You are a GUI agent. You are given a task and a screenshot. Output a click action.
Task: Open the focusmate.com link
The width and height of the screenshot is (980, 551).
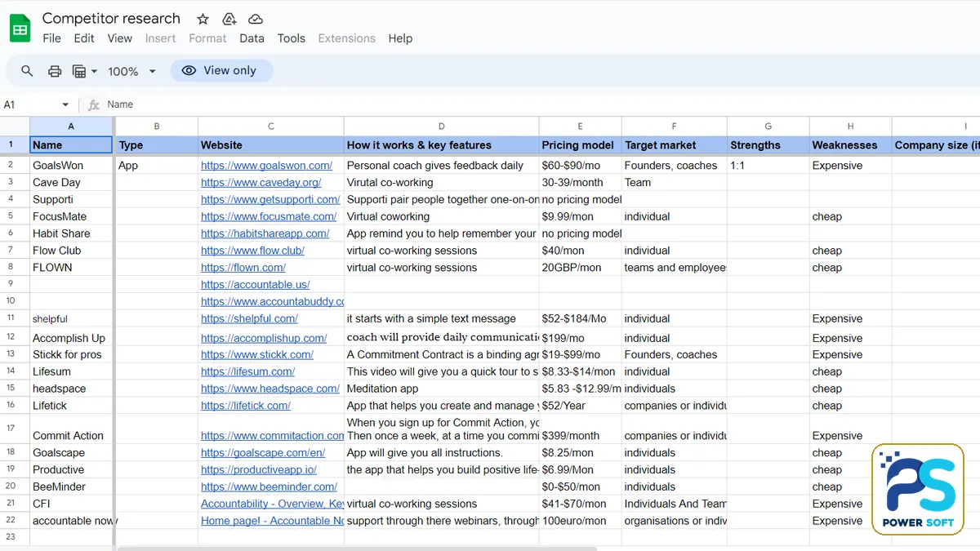click(269, 216)
